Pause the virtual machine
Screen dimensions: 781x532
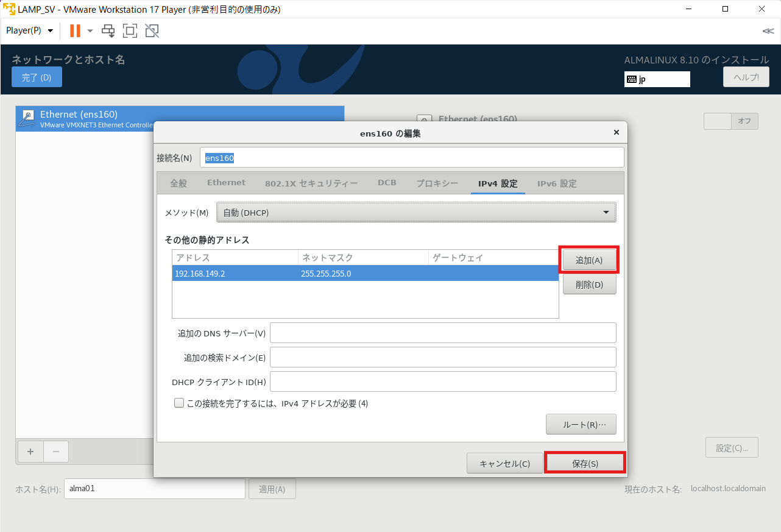click(x=75, y=30)
